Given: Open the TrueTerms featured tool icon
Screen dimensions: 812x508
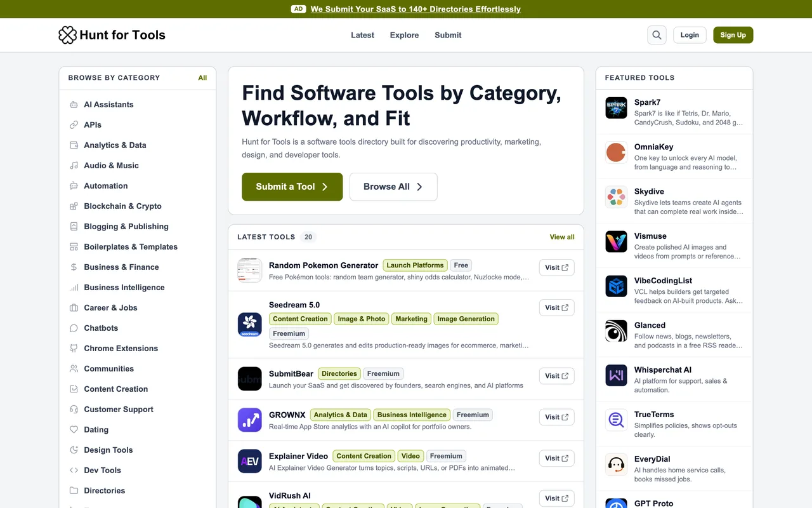Looking at the screenshot, I should (x=616, y=420).
